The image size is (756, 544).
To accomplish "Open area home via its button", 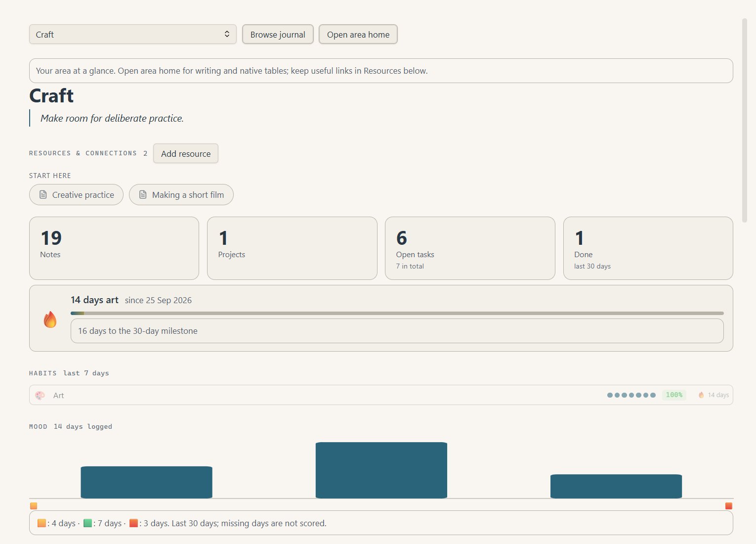I will [x=358, y=34].
